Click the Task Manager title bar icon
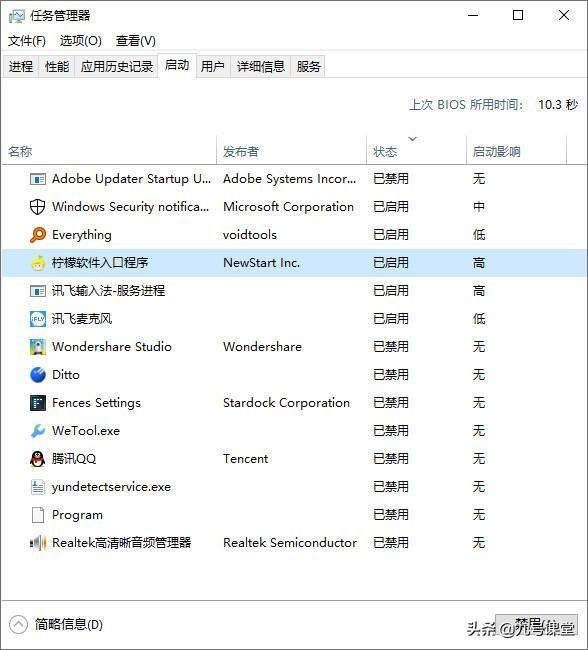Viewport: 588px width, 650px height. pos(17,16)
